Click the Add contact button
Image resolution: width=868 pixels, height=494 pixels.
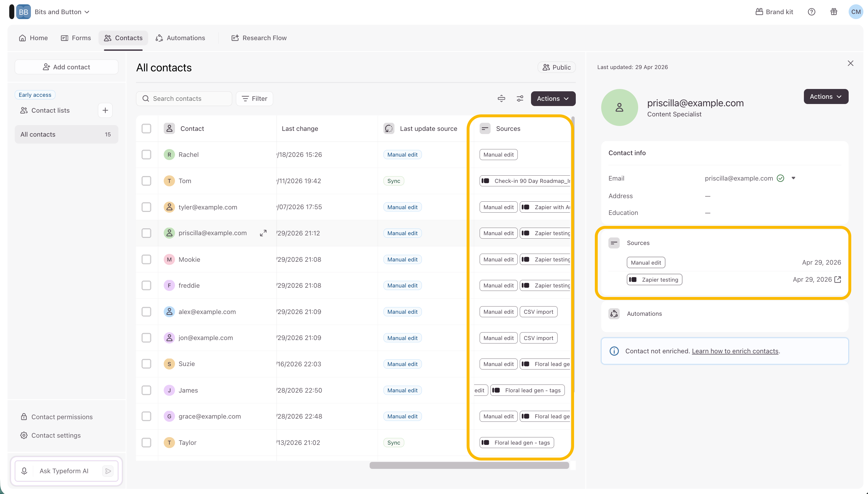click(x=66, y=67)
